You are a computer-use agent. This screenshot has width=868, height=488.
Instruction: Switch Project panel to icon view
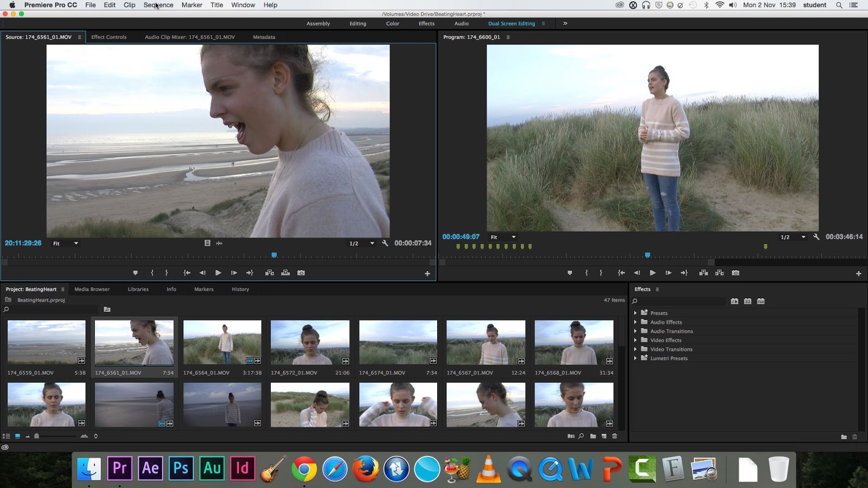click(17, 436)
